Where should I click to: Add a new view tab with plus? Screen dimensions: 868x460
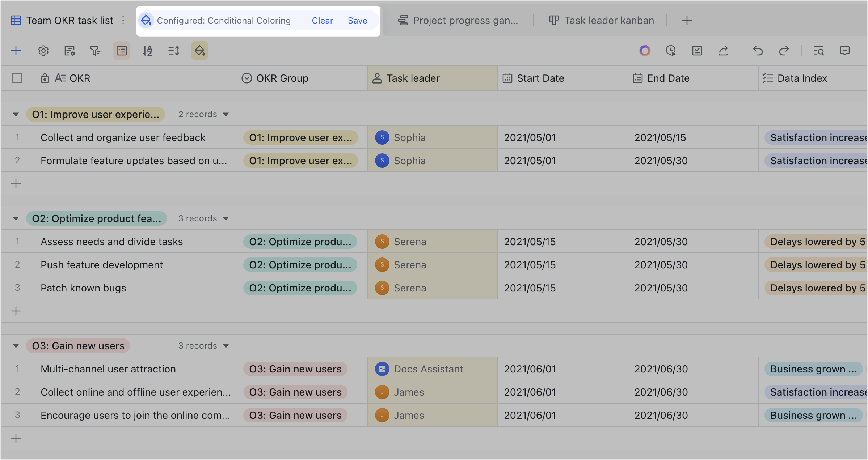[687, 20]
